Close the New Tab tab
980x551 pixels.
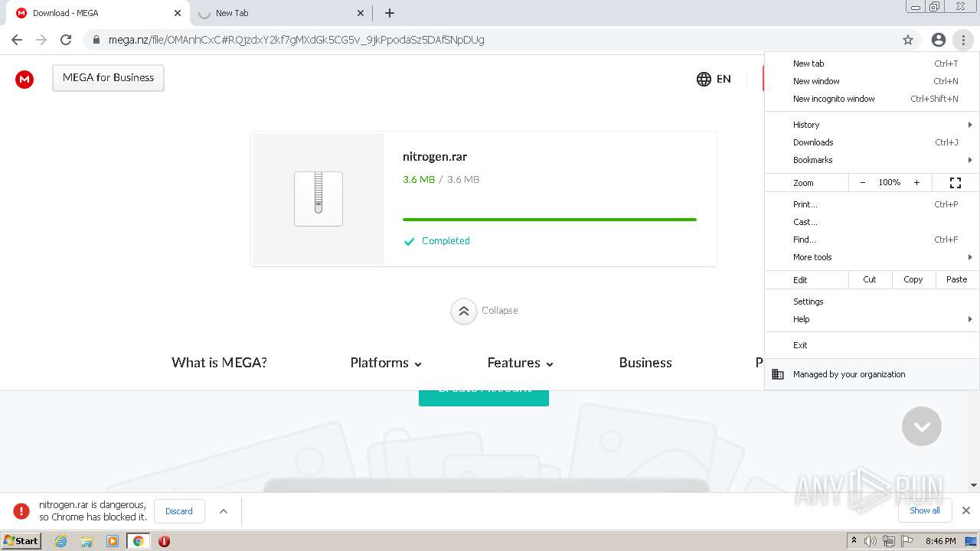click(x=361, y=13)
